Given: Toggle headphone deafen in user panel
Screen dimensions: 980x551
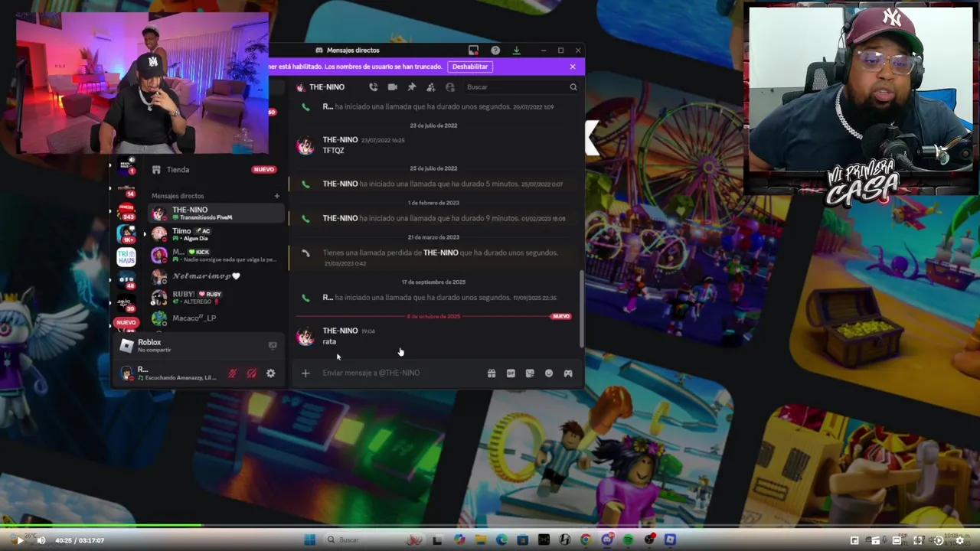Looking at the screenshot, I should [251, 373].
